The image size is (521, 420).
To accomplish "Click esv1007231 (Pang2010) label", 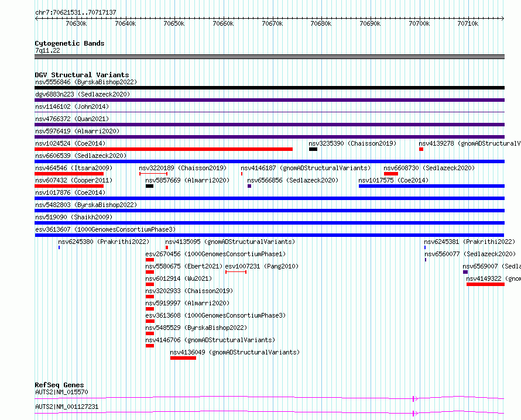I will click(262, 266).
